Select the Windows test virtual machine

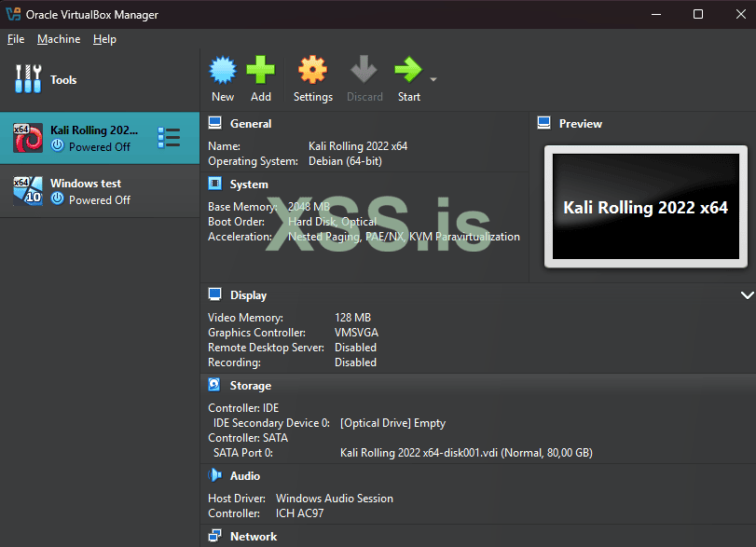100,191
